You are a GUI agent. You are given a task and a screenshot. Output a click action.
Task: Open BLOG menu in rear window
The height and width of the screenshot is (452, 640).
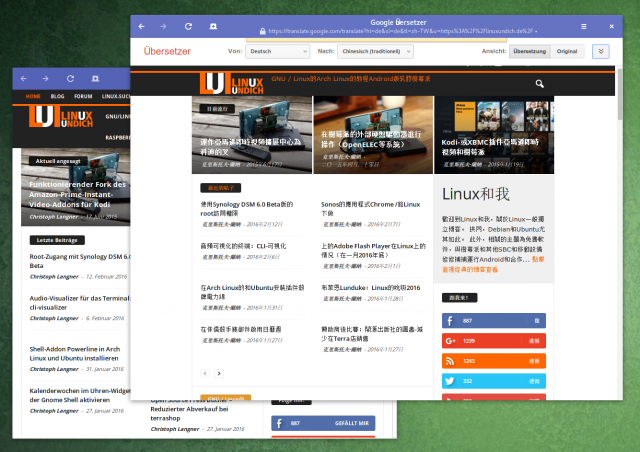(x=58, y=97)
